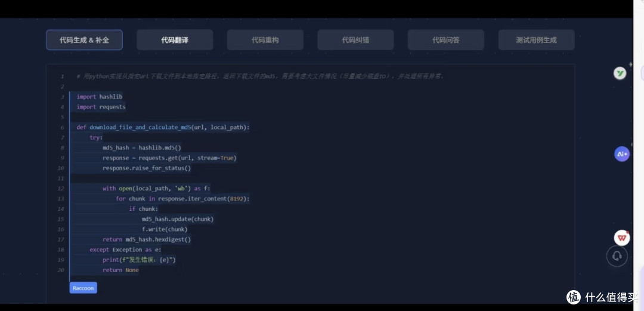Click the 'md5_hash = hashlib.md5()' line

pyautogui.click(x=142, y=147)
